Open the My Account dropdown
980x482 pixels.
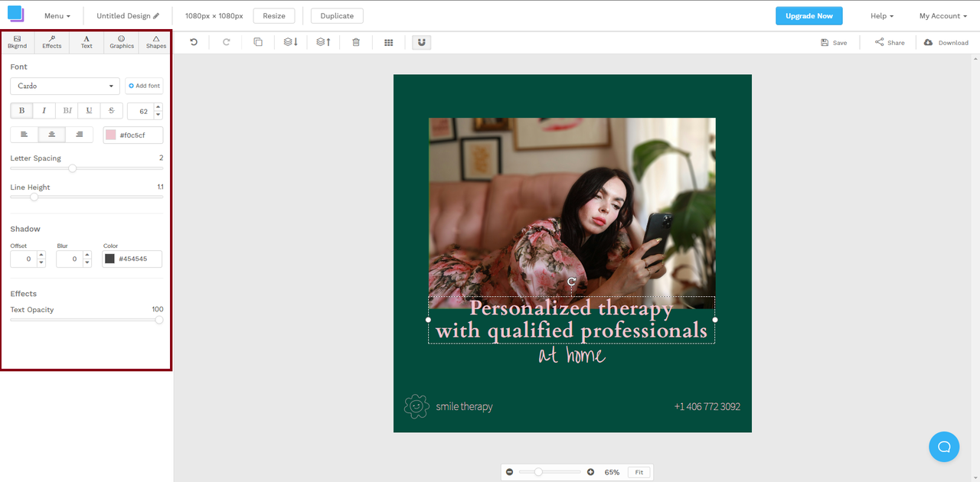(943, 16)
